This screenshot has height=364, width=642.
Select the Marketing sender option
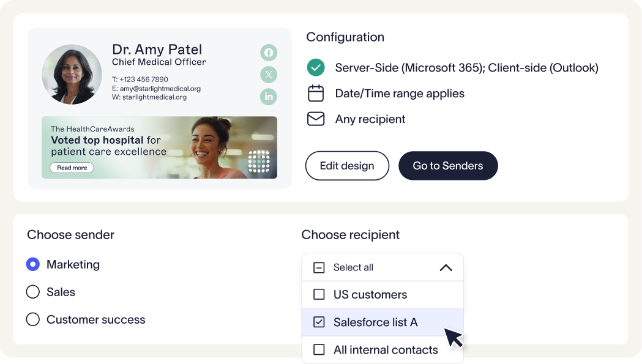click(33, 264)
